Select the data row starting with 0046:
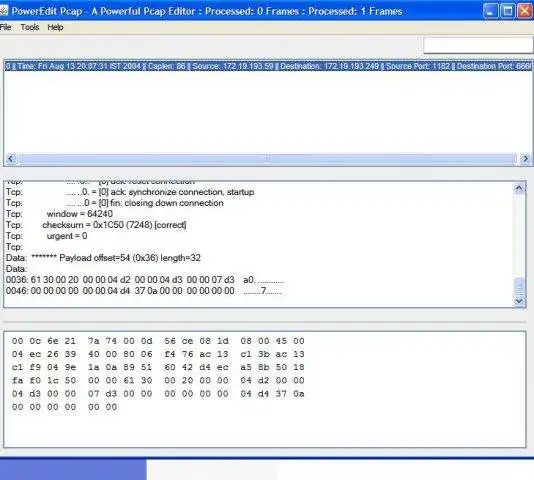 coord(144,291)
